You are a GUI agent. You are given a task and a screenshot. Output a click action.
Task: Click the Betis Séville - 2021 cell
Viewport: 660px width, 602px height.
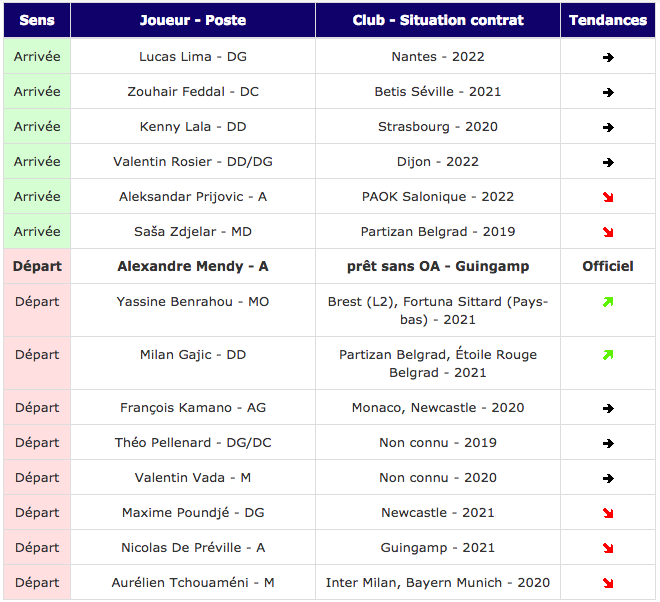coord(438,92)
